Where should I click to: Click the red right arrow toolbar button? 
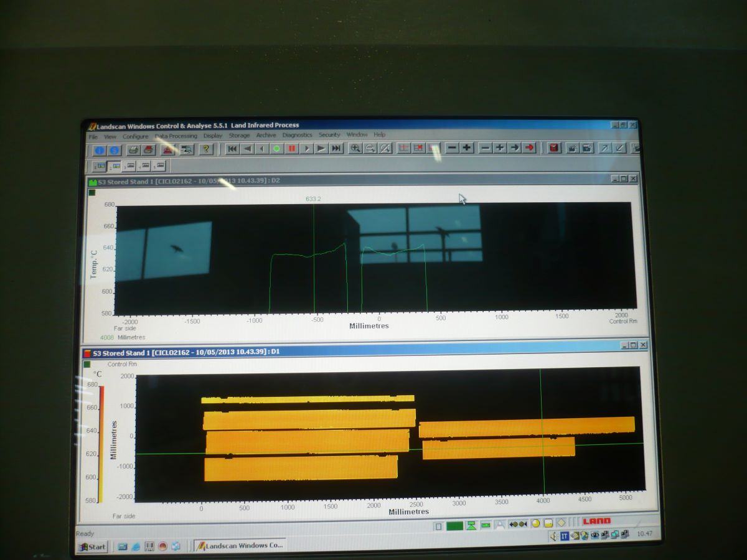(x=530, y=147)
